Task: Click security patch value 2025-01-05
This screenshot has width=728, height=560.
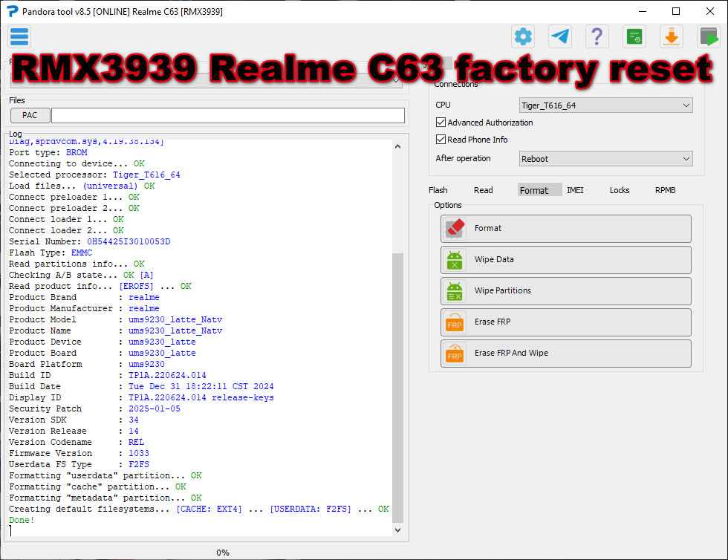Action: click(155, 408)
